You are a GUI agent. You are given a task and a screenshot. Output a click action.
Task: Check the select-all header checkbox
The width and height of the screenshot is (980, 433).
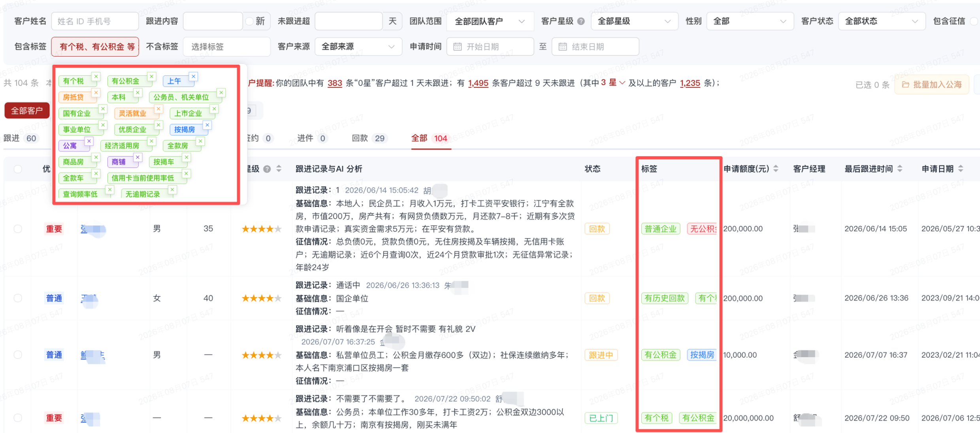pos(18,169)
